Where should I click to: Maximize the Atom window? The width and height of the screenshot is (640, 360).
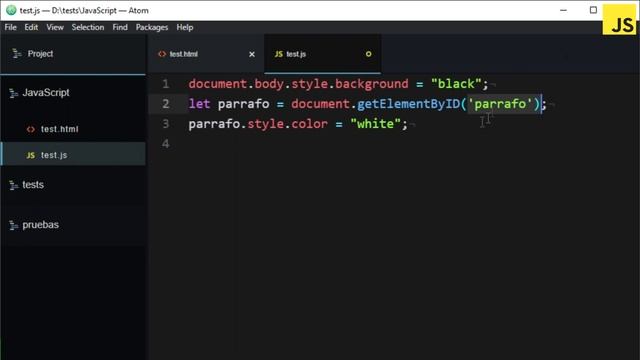tap(593, 10)
